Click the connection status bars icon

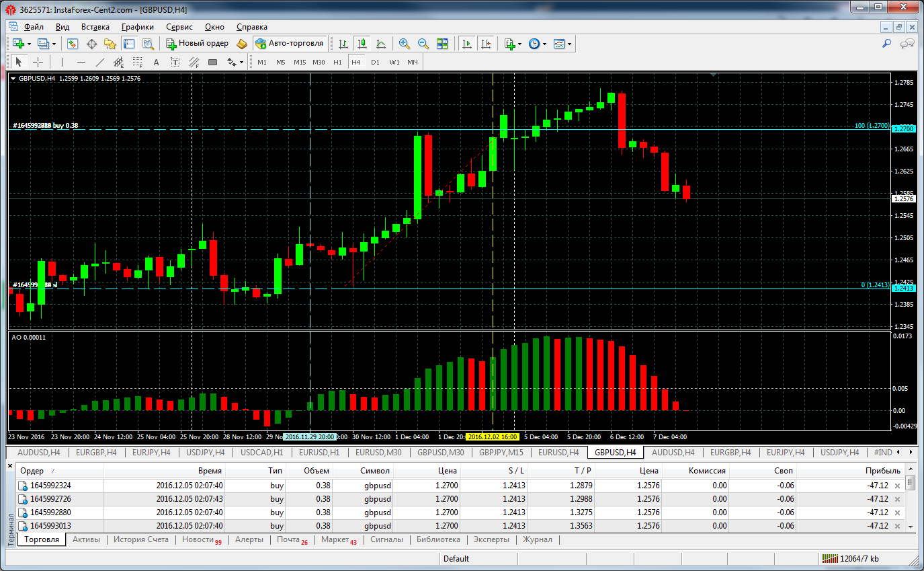pos(830,559)
